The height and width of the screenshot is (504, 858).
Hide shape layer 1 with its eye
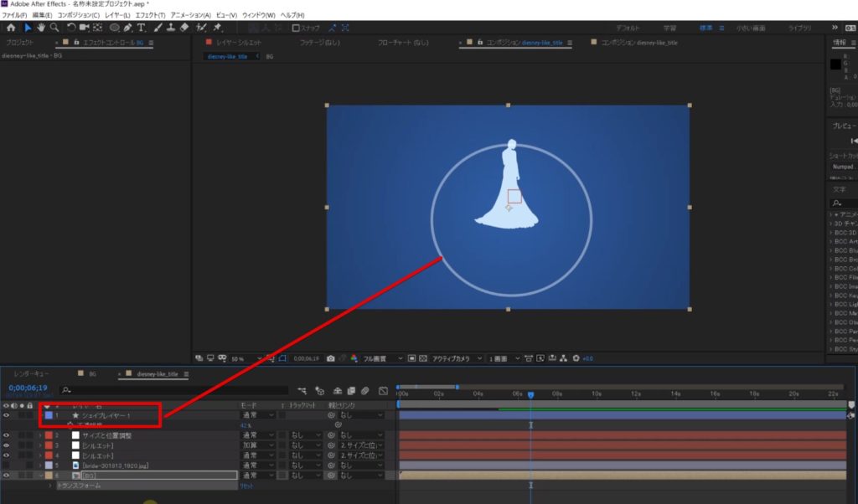coord(6,415)
